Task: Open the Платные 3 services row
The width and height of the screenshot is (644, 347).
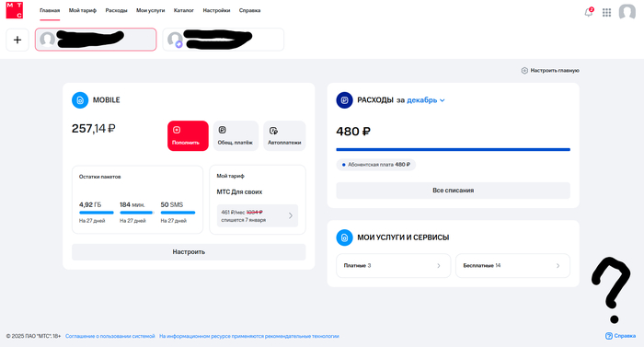Action: point(393,266)
